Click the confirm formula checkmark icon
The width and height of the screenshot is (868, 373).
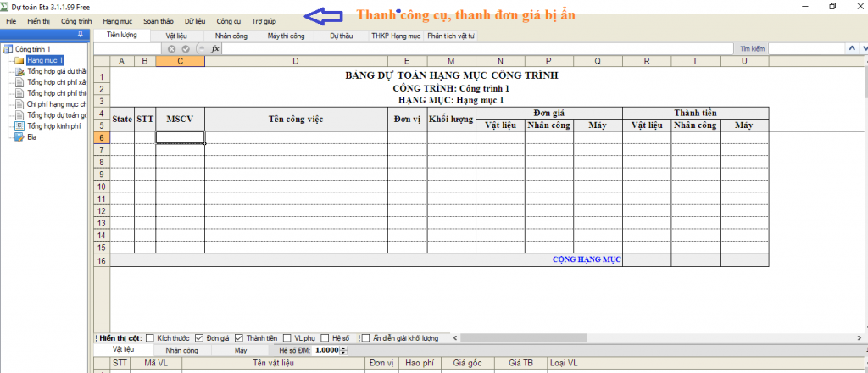pos(186,48)
